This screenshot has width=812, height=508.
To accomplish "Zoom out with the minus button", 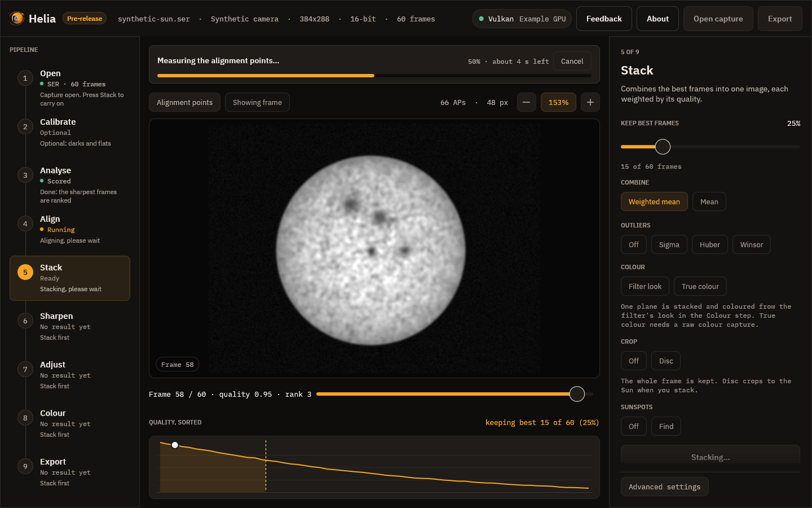I will click(x=526, y=102).
